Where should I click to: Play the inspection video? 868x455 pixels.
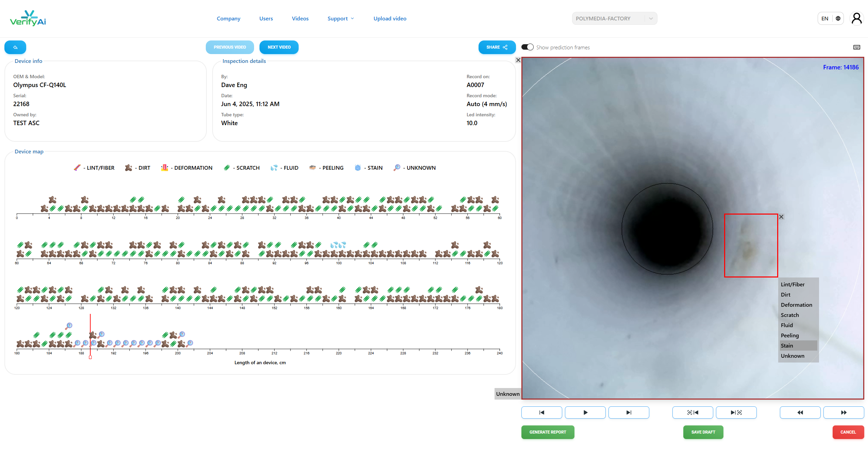(585, 412)
